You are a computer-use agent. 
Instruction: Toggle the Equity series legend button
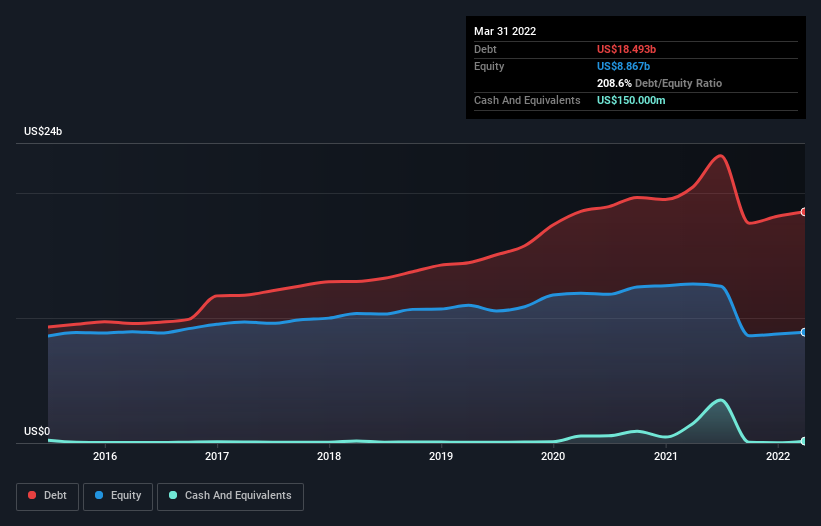pyautogui.click(x=118, y=496)
